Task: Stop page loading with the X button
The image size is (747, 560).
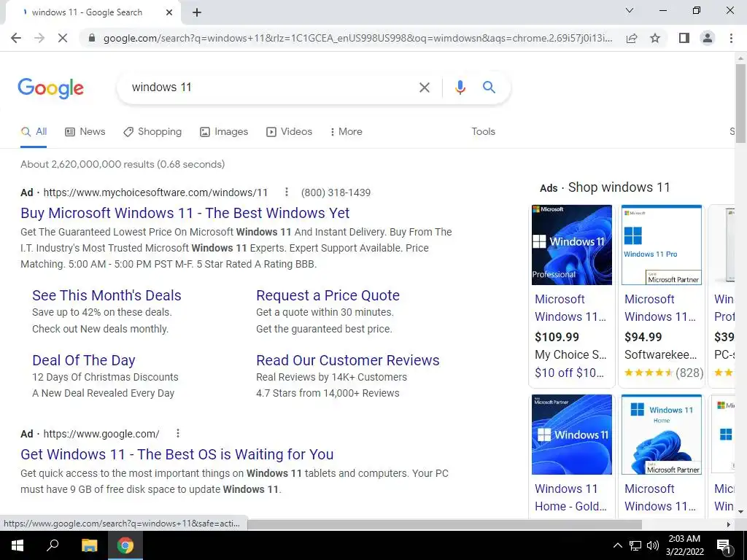Action: click(x=63, y=38)
